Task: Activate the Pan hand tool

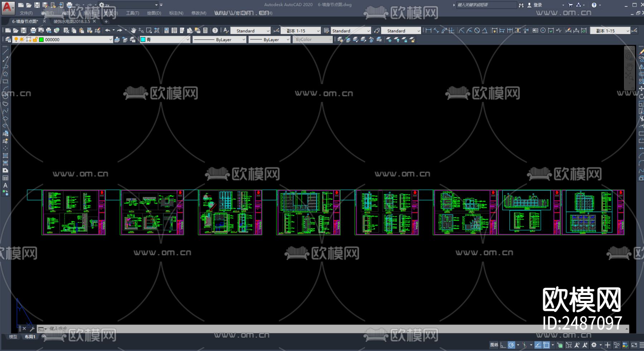Action: coord(133,31)
